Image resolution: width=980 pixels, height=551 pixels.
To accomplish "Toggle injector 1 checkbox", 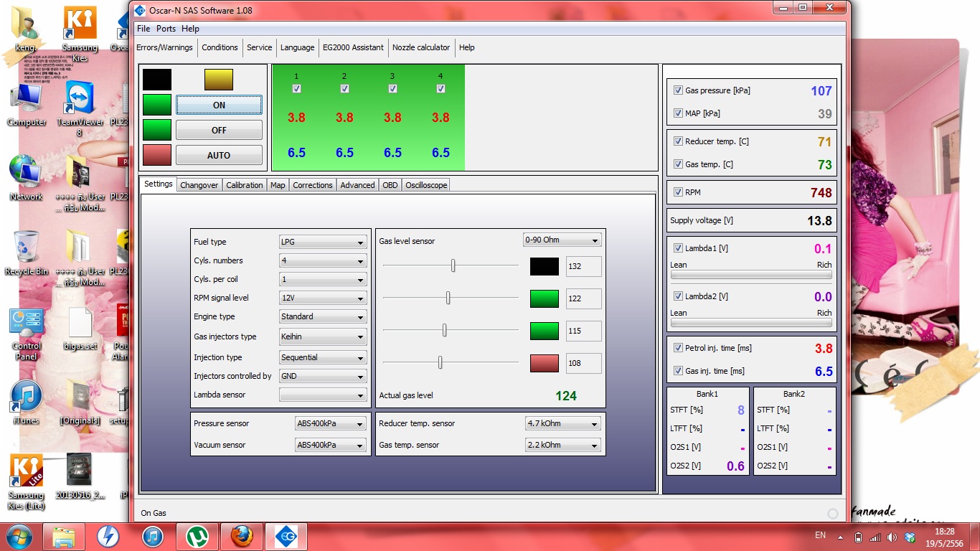I will pyautogui.click(x=296, y=88).
